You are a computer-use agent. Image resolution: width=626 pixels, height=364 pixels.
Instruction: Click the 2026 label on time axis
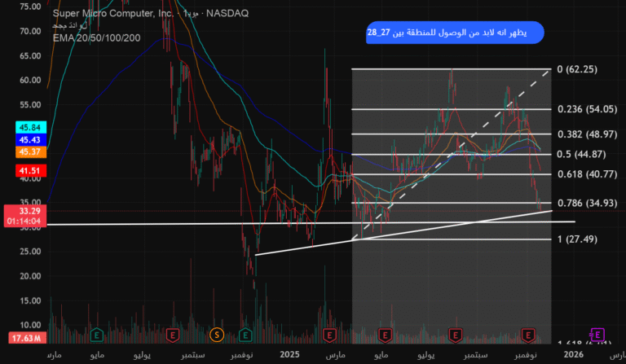pyautogui.click(x=573, y=355)
